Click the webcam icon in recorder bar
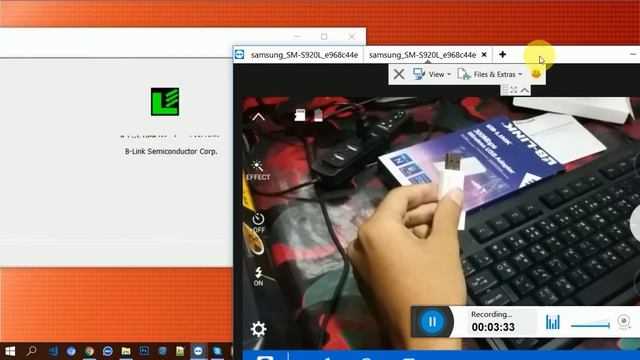The height and width of the screenshot is (360, 640). [x=624, y=322]
